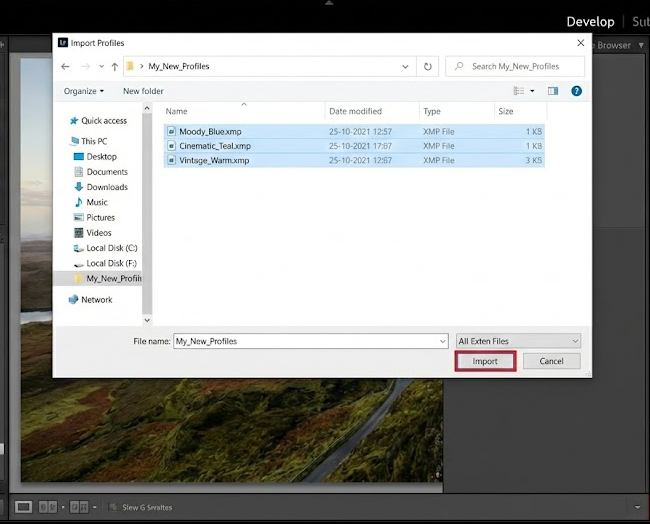Select the Moody_Blue.xmp file
Image resolution: width=650 pixels, height=524 pixels.
pos(209,131)
